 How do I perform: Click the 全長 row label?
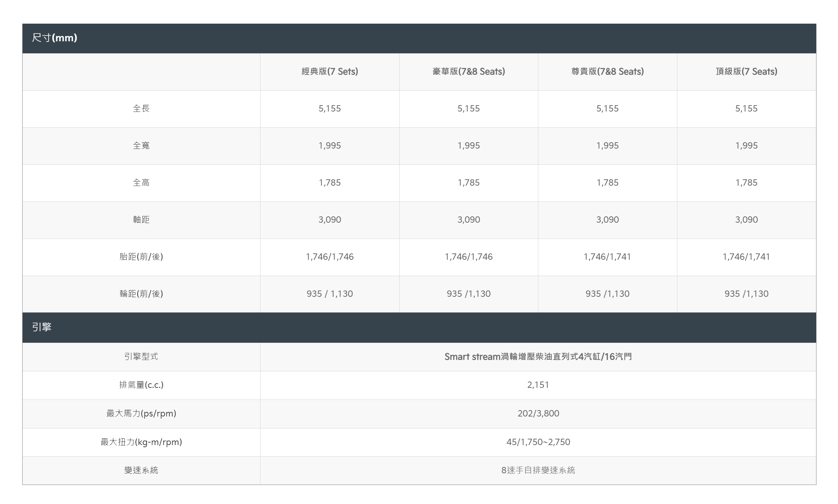(x=141, y=109)
